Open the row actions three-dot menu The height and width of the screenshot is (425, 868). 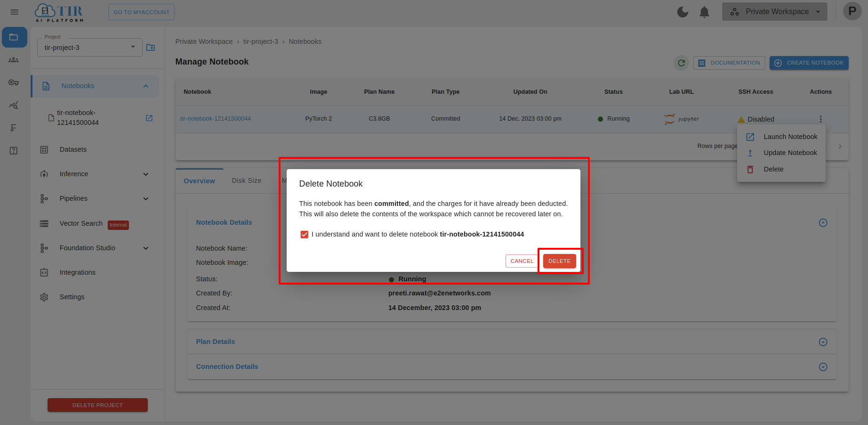point(820,119)
